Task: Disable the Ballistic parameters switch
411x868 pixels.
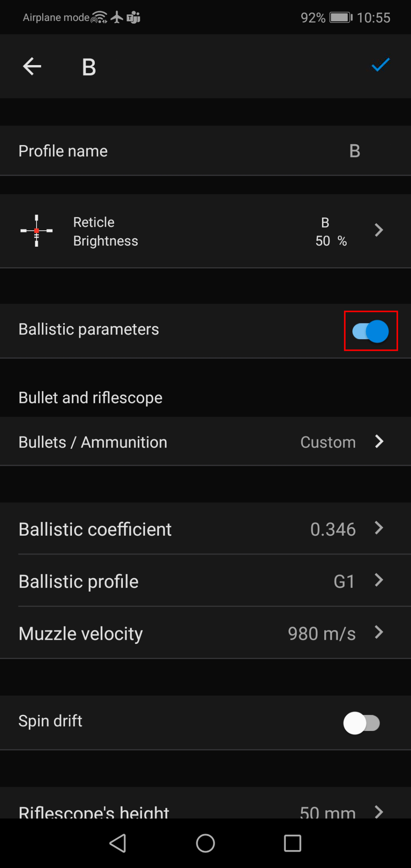Action: pyautogui.click(x=370, y=331)
